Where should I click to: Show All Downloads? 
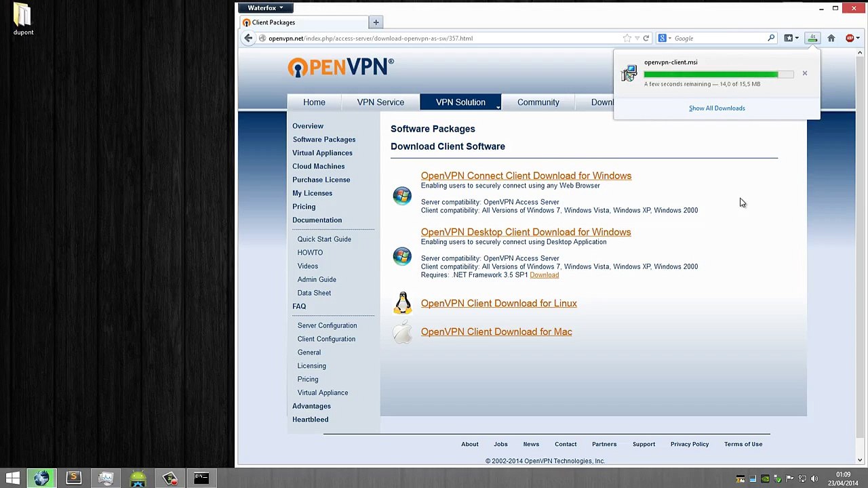(717, 108)
